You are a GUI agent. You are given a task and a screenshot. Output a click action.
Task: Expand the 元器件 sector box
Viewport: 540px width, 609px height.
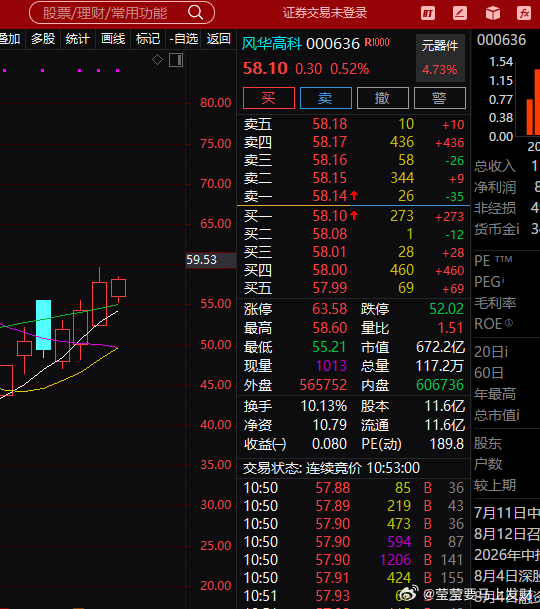click(440, 58)
